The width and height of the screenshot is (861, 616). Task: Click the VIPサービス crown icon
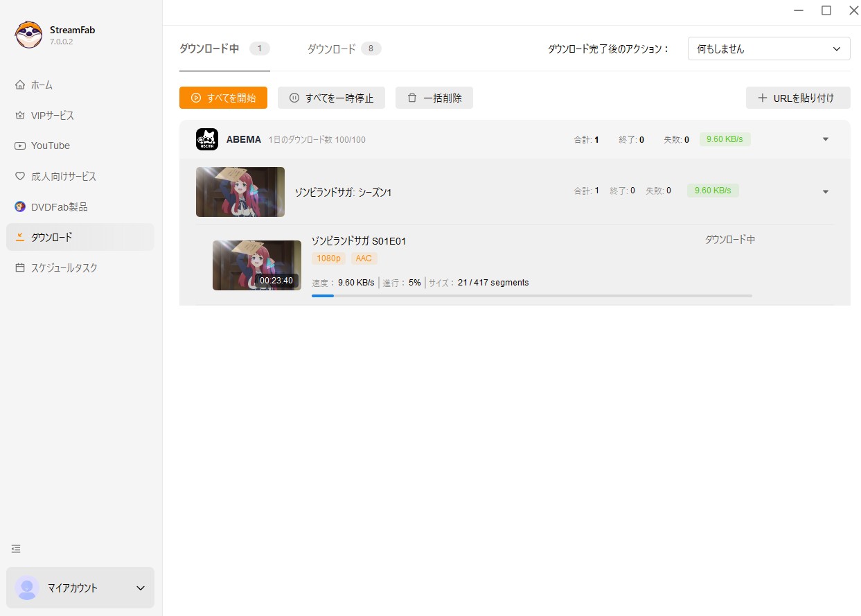(19, 116)
